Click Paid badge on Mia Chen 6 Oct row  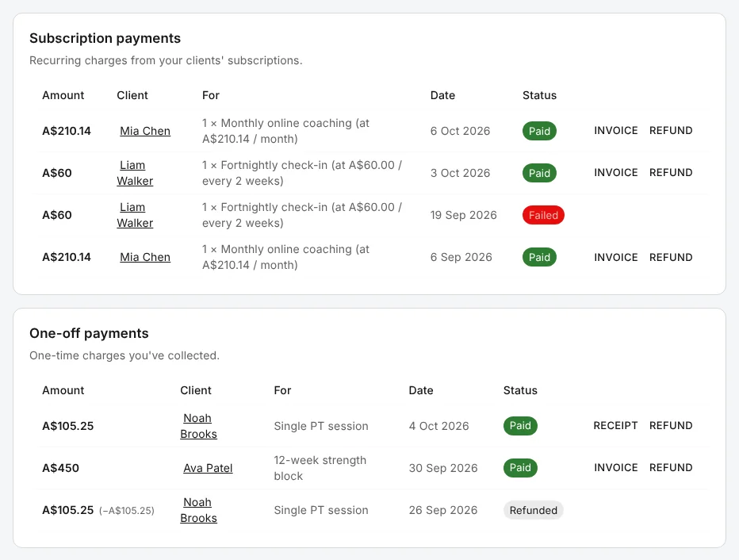tap(539, 131)
